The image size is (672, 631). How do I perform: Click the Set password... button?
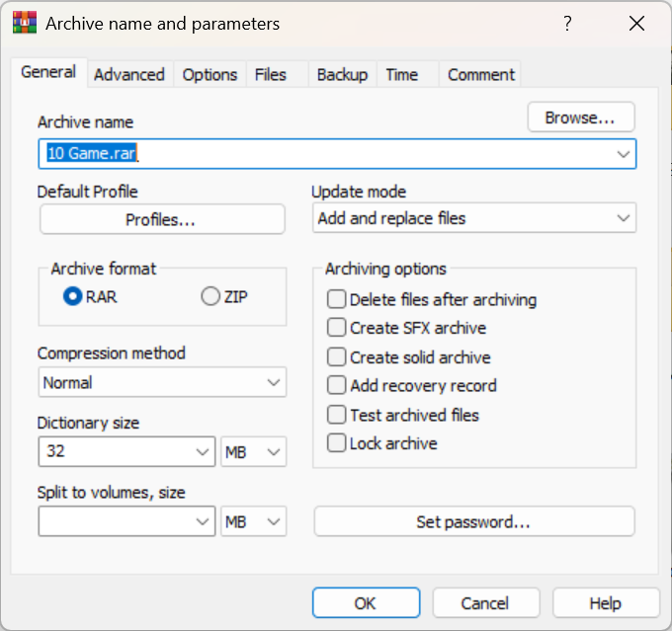pyautogui.click(x=474, y=521)
